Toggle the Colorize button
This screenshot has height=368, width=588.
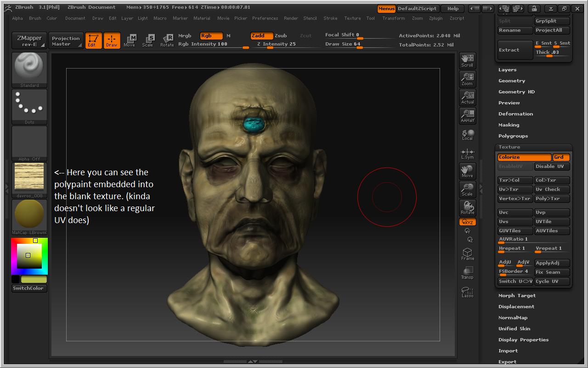tap(524, 157)
